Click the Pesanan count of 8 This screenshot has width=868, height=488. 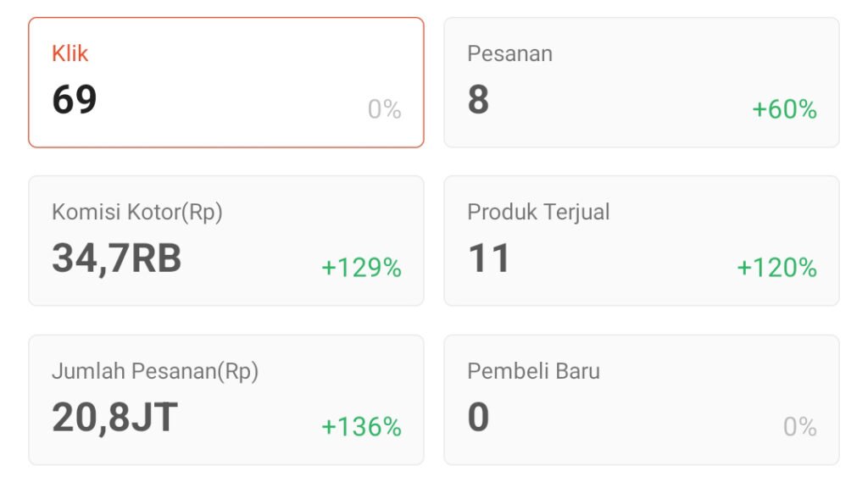tap(478, 100)
